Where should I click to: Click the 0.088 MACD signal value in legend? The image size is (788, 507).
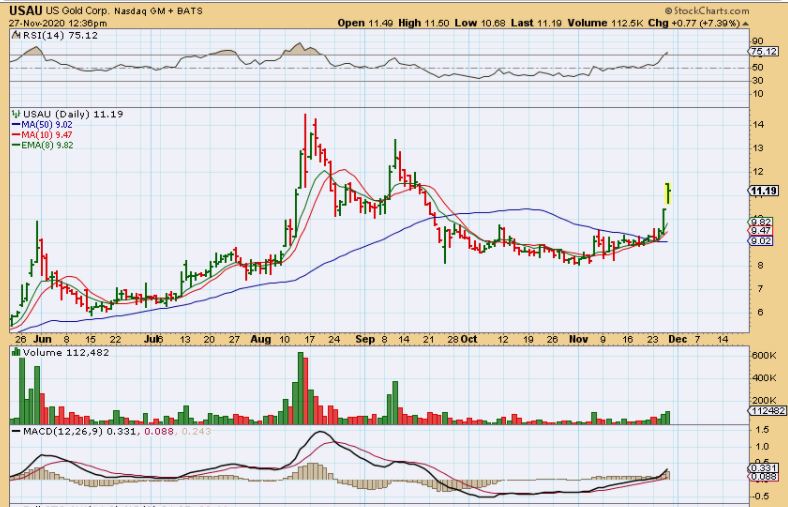click(x=159, y=432)
